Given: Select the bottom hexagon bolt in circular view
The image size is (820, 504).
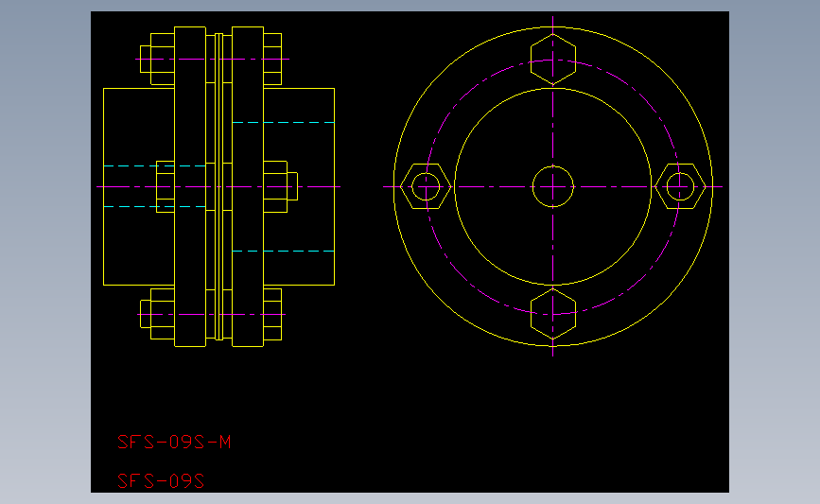Looking at the screenshot, I should [553, 314].
